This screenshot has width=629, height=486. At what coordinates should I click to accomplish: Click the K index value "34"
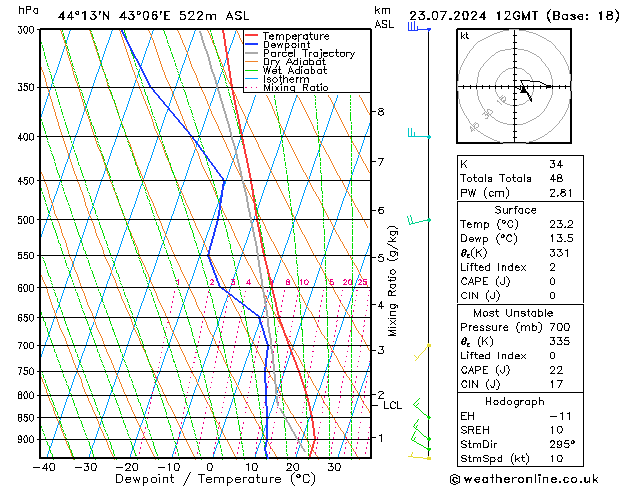[556, 164]
